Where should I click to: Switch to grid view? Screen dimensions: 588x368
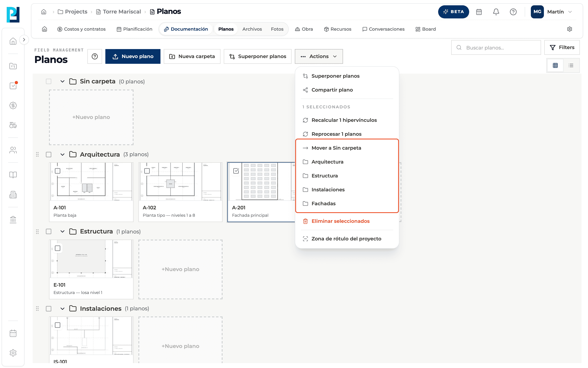point(555,65)
